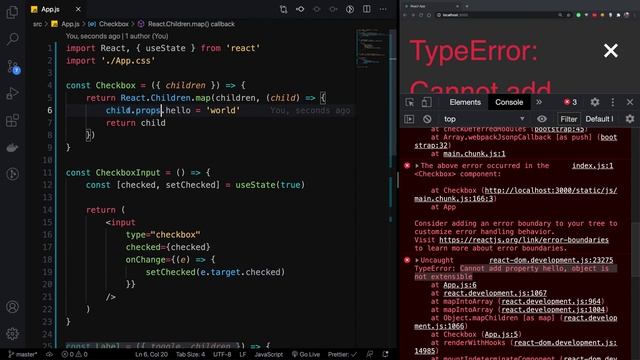Click the Prettier status item
This screenshot has width=640, height=360.
point(342,354)
